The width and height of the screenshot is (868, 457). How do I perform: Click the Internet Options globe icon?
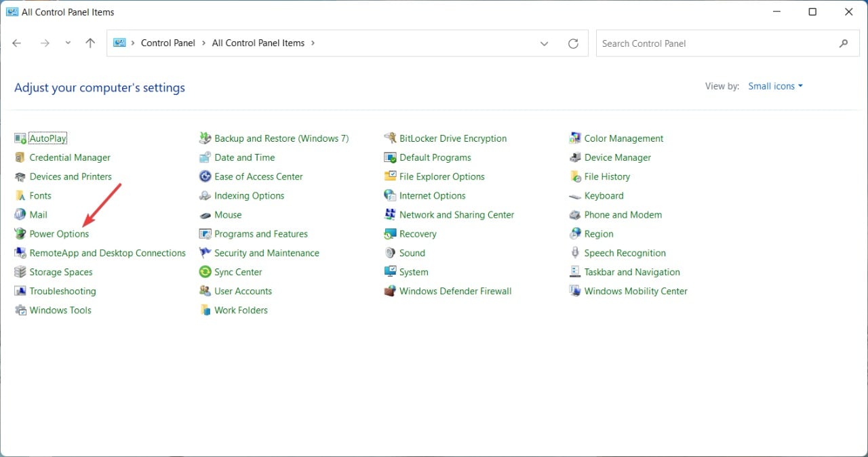coord(390,195)
